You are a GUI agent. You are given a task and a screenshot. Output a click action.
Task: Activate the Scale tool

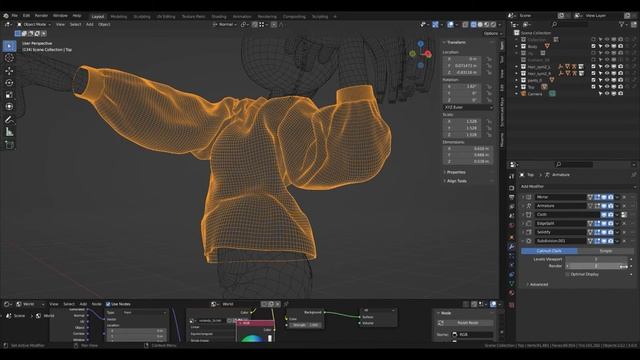(9, 95)
